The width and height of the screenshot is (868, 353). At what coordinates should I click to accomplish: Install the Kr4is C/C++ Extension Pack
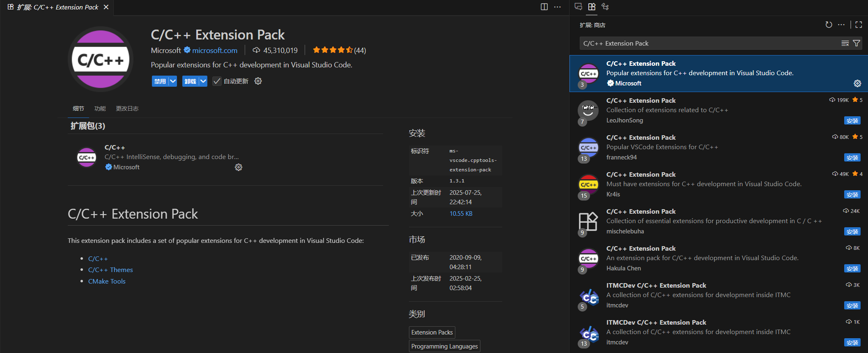coord(852,195)
